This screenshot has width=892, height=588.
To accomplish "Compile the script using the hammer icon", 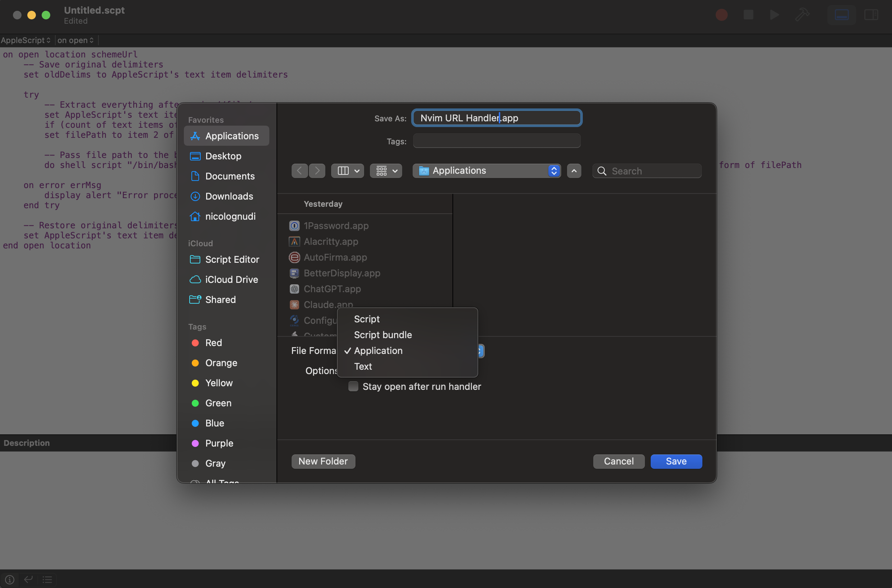I will 802,15.
